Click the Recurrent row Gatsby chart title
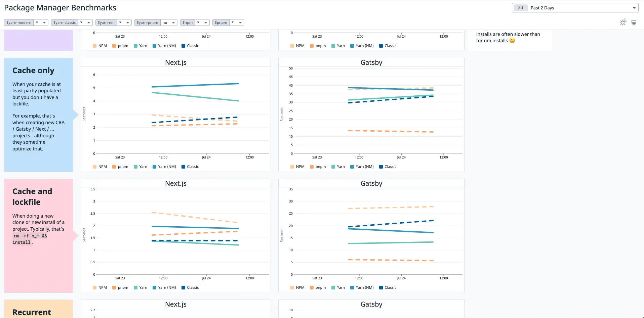644x318 pixels. (371, 304)
